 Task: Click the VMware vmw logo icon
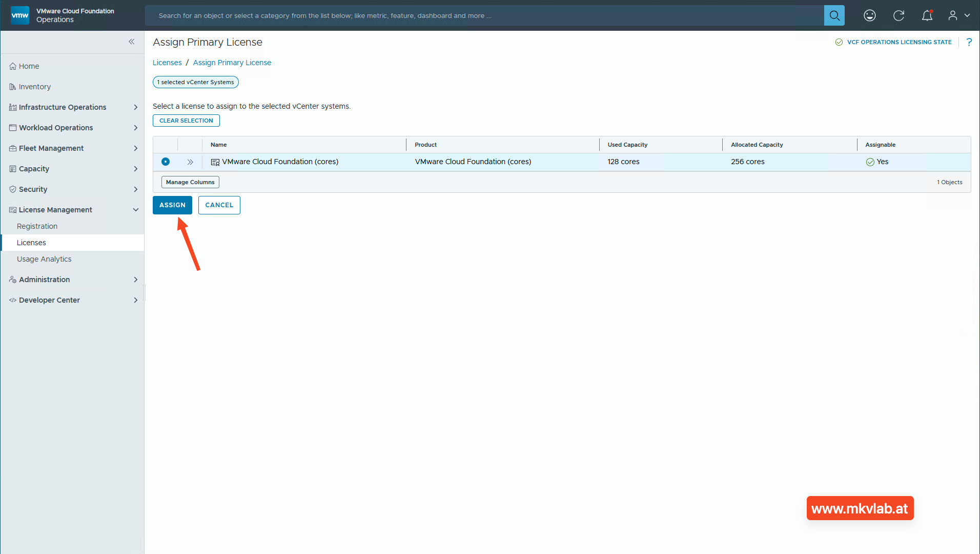[20, 15]
